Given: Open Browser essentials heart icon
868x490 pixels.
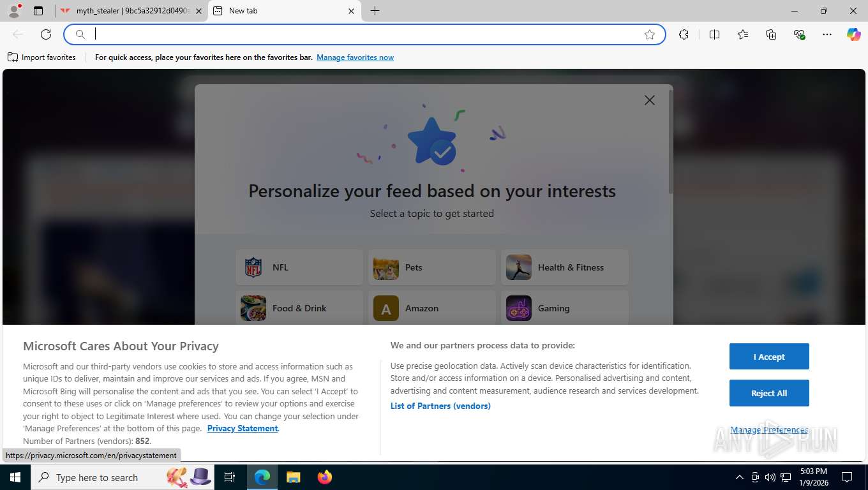Looking at the screenshot, I should 799,34.
